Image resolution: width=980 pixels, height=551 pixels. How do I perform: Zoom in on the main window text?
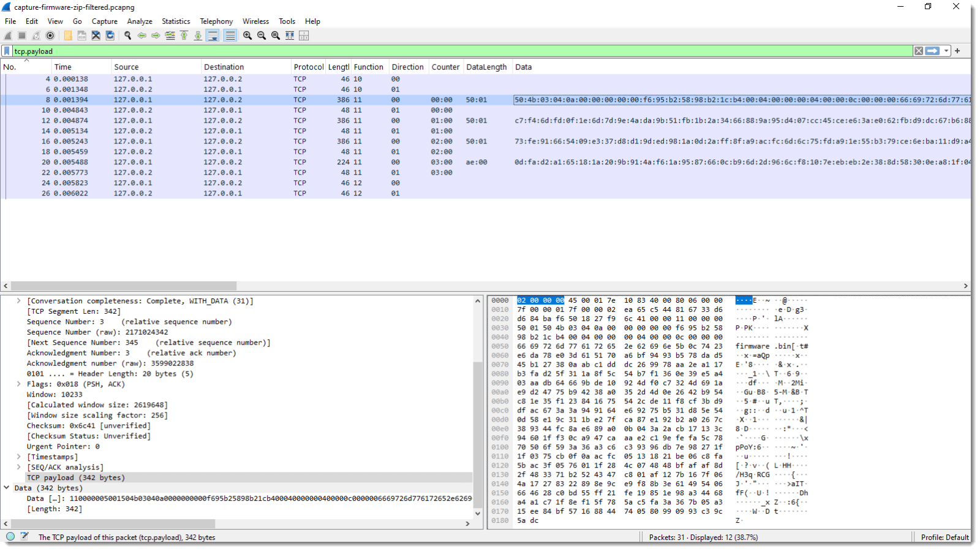pos(247,36)
